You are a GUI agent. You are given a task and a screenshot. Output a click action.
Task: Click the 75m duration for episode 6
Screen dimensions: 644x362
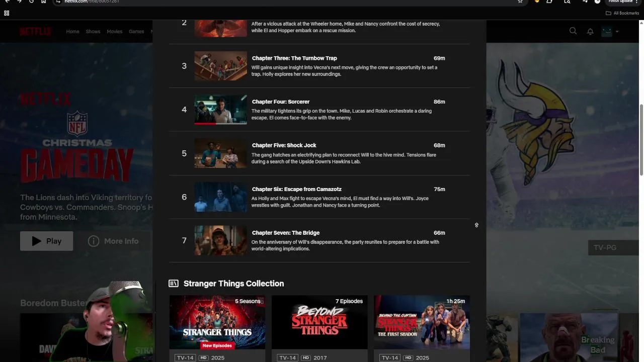439,189
